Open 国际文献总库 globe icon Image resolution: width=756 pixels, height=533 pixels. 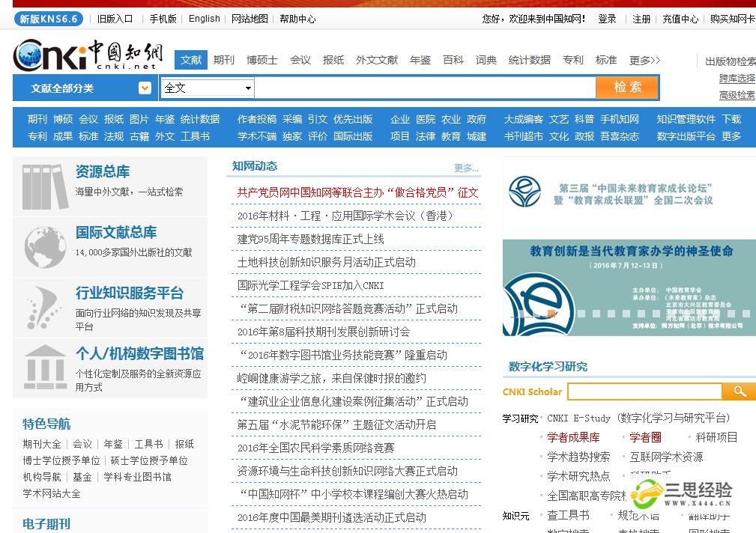45,248
